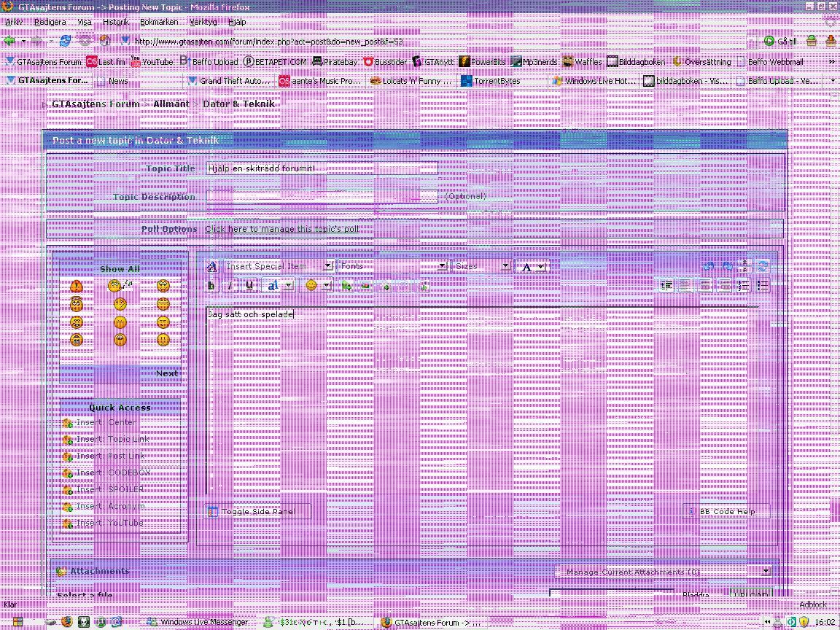The height and width of the screenshot is (630, 840).
Task: Click the numbered list icon in editor toolbar
Action: pyautogui.click(x=744, y=286)
